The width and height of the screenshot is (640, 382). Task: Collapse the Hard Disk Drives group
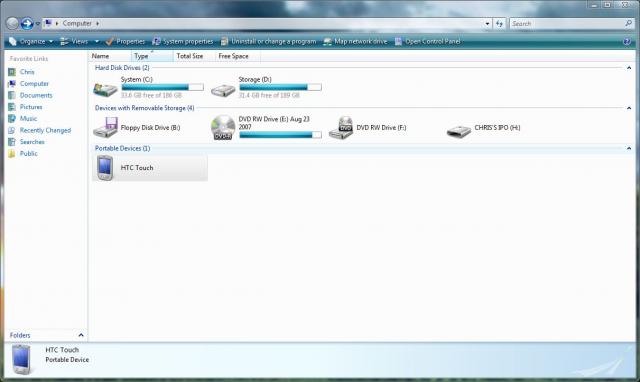tap(629, 68)
